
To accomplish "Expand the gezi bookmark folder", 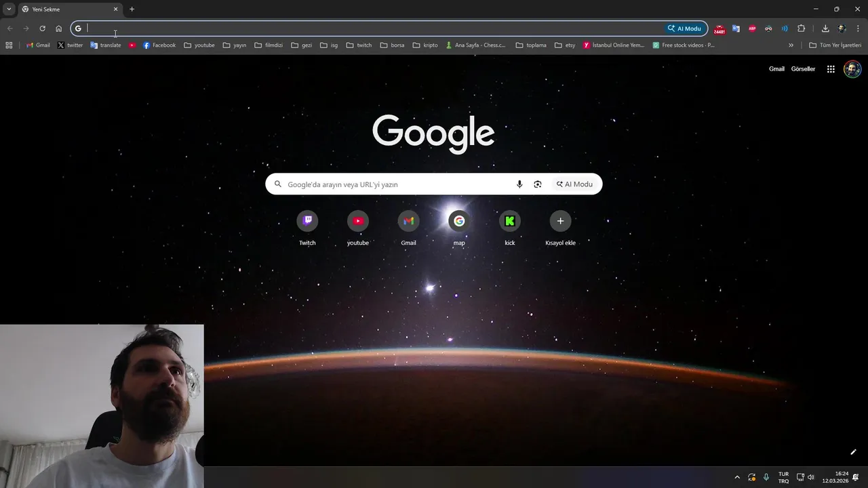I will coord(302,45).
